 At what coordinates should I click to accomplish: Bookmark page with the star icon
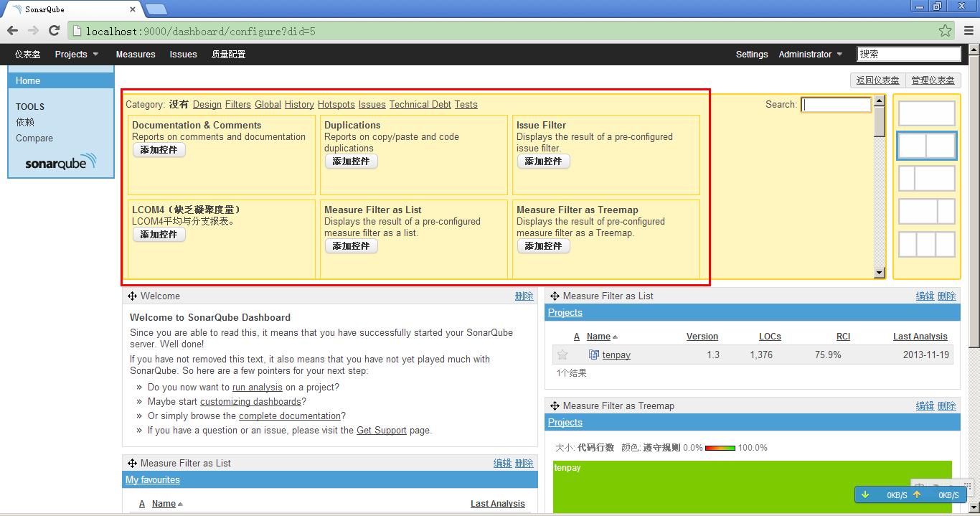[x=946, y=31]
